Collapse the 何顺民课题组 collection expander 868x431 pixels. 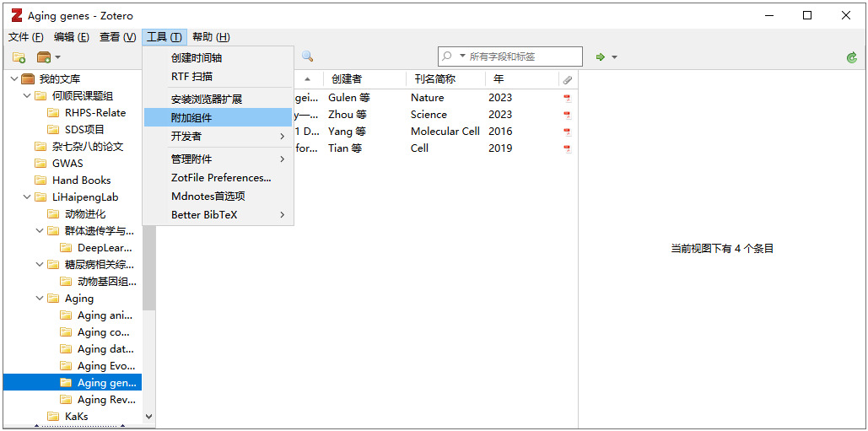point(27,95)
